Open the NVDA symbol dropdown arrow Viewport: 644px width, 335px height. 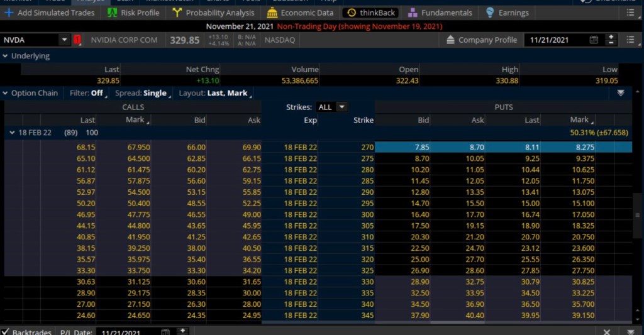pos(64,40)
